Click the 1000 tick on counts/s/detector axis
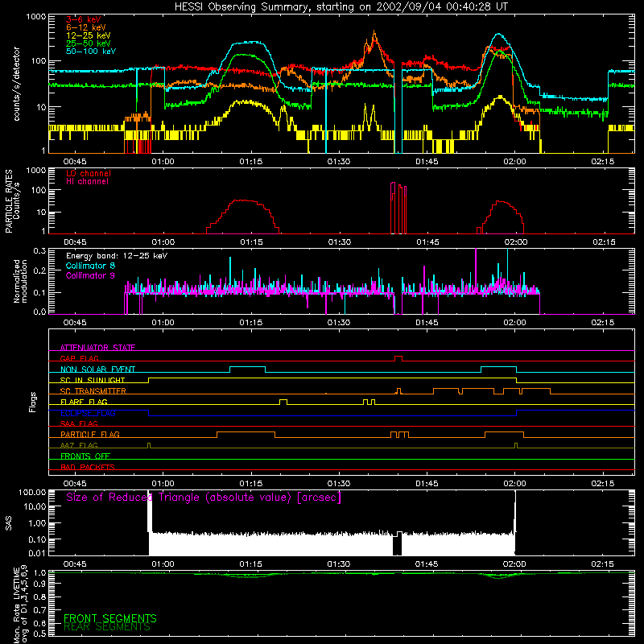The image size is (644, 644). (35, 17)
